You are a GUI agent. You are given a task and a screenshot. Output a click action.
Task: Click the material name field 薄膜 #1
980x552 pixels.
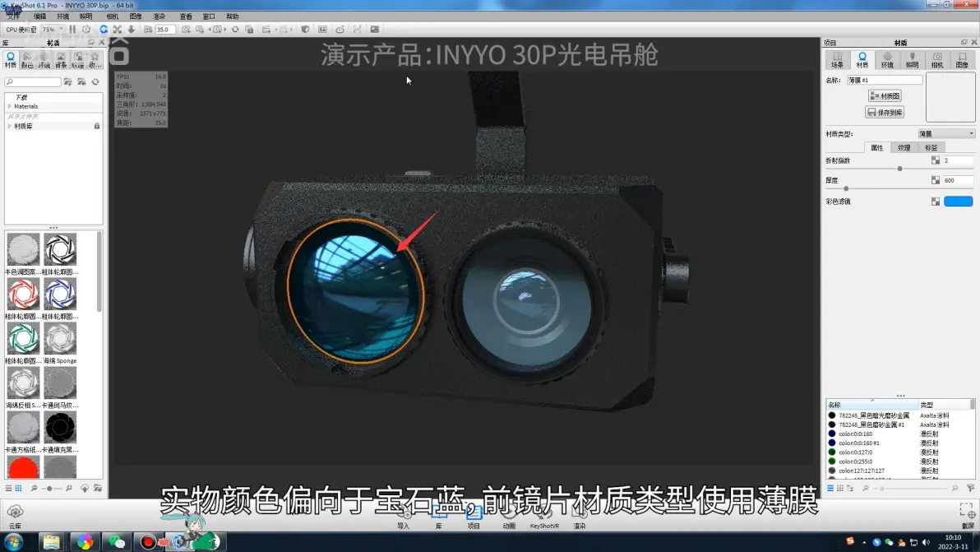pos(885,80)
